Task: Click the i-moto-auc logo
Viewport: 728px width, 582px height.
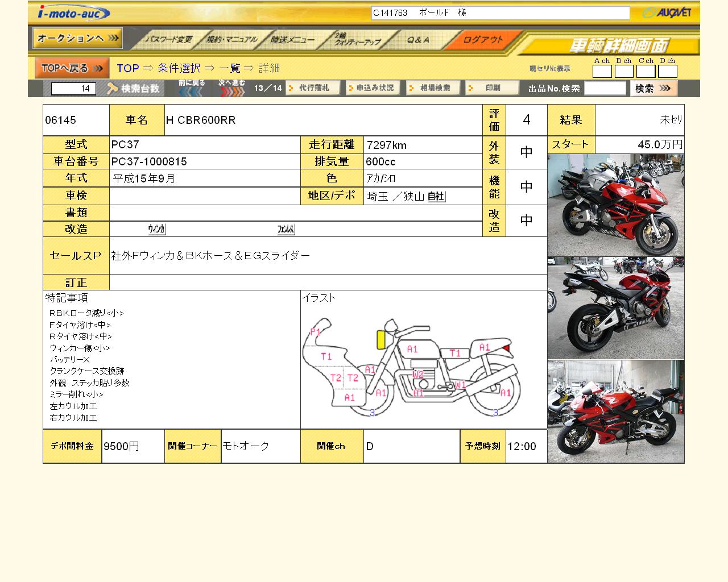Action: 74,13
